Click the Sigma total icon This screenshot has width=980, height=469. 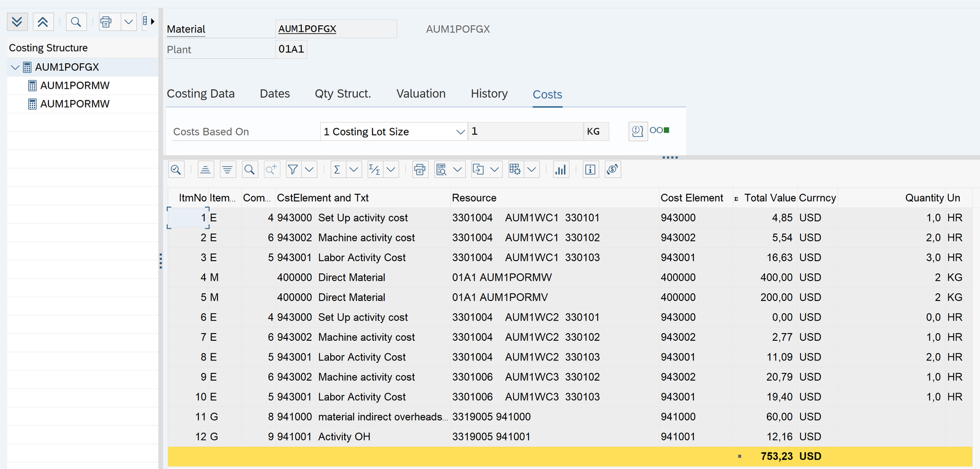(337, 170)
